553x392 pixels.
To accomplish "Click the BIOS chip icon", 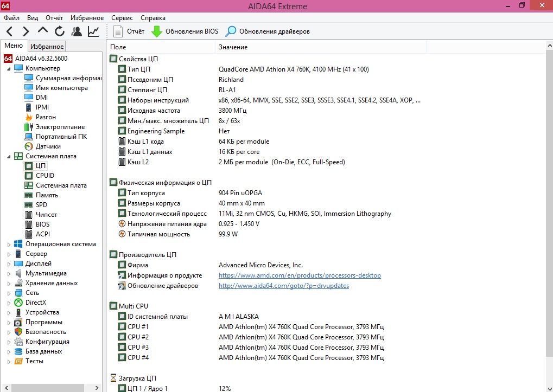I will (x=29, y=224).
